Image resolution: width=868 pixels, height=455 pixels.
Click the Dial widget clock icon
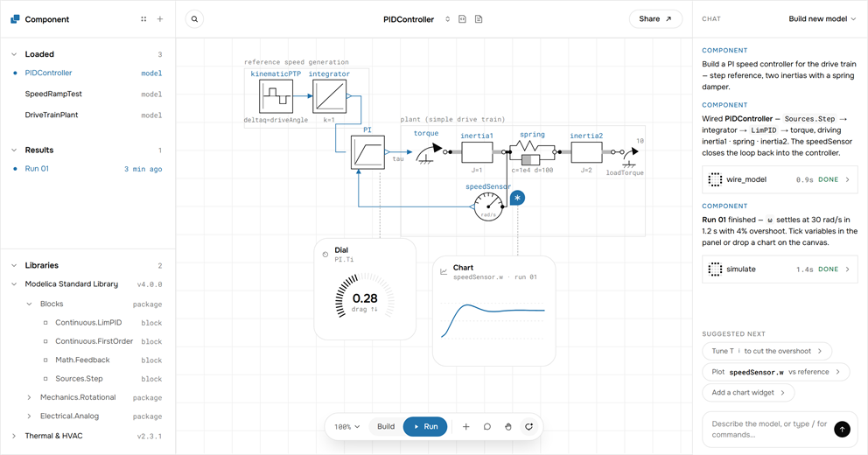(325, 255)
